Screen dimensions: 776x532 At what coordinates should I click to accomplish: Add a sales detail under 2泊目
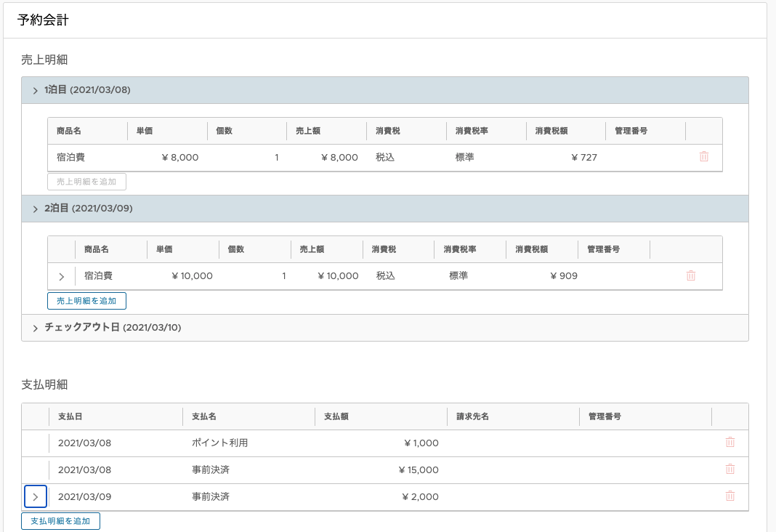click(86, 301)
